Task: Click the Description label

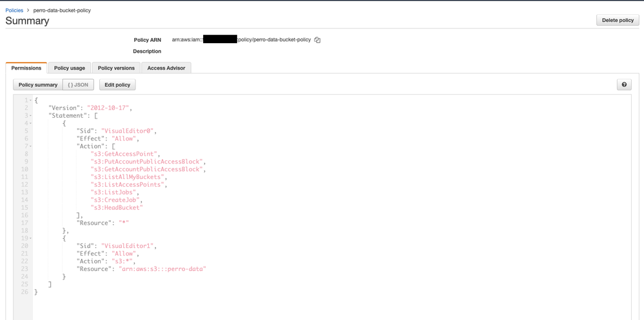Action: point(147,52)
